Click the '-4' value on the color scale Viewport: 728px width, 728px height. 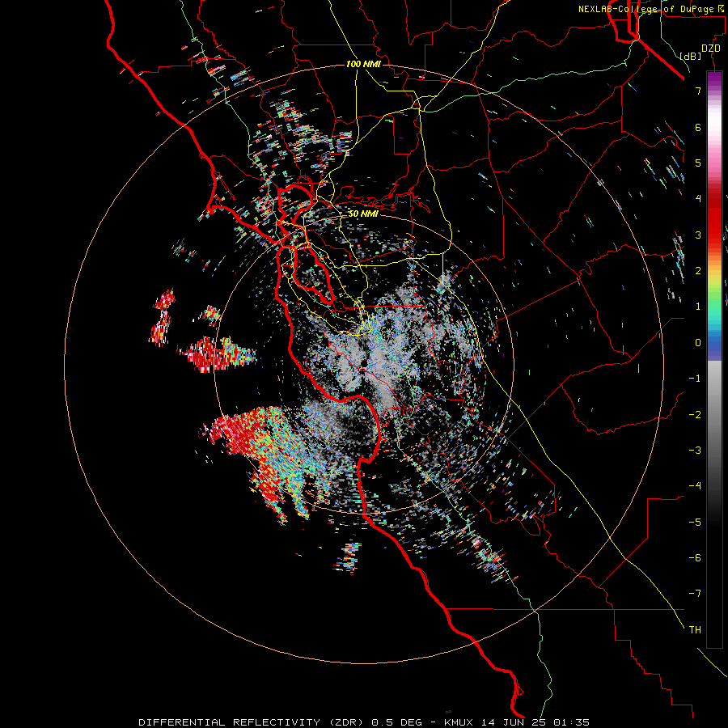[x=695, y=486]
